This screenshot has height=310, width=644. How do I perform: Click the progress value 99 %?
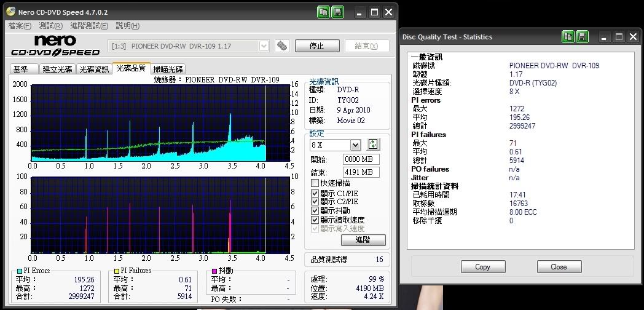376,279
